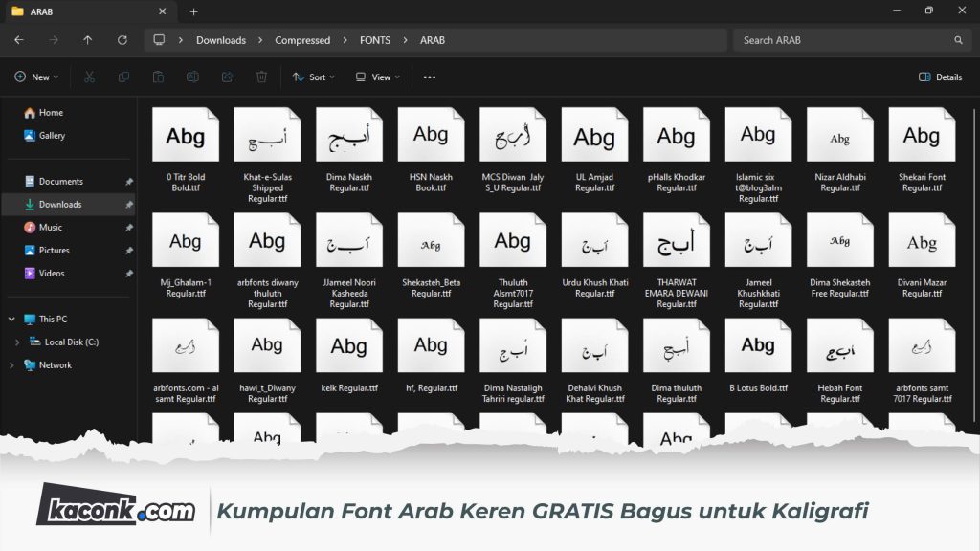Click the Cut scissors icon

[x=89, y=77]
